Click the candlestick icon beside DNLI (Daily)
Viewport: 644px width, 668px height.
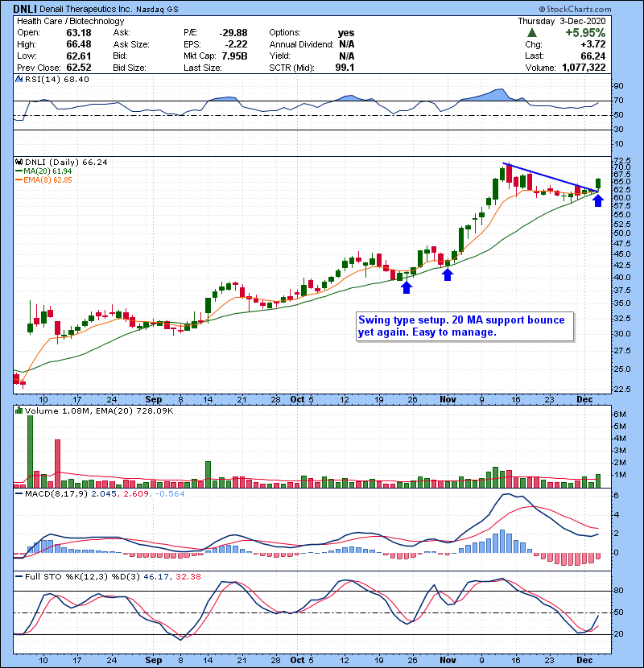(x=19, y=162)
